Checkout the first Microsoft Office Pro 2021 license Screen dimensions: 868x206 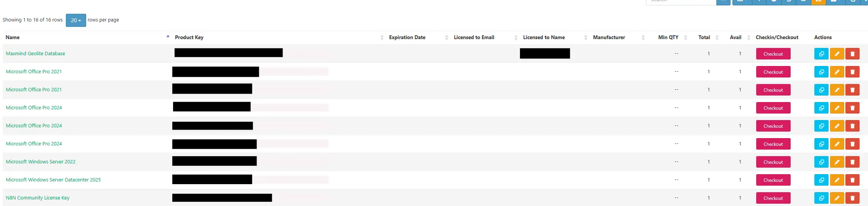pyautogui.click(x=773, y=72)
